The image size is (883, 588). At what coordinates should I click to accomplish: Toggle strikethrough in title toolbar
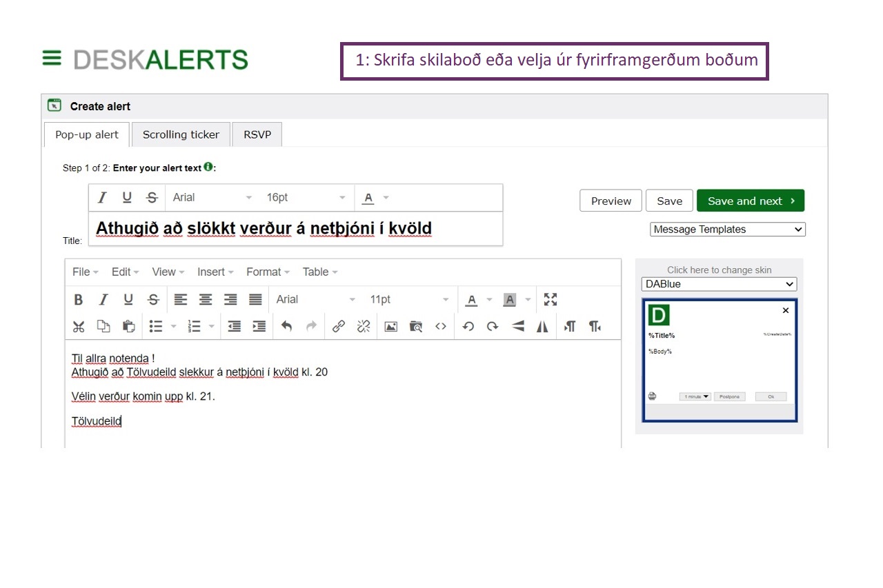(152, 198)
